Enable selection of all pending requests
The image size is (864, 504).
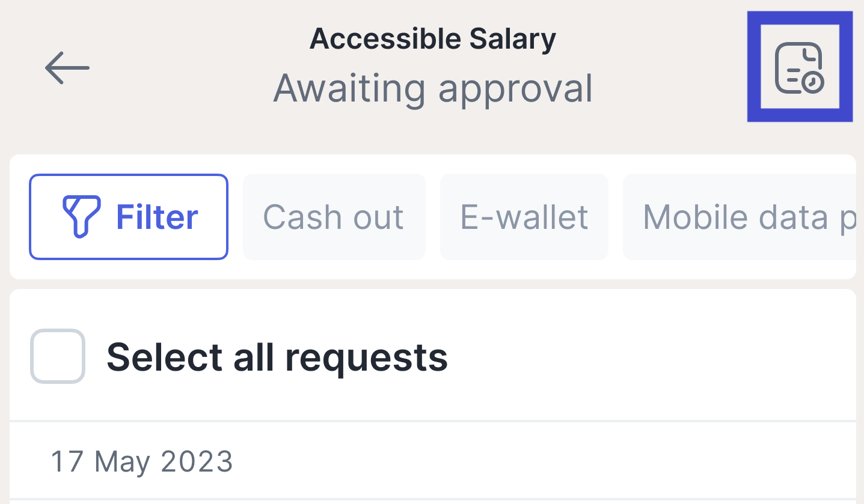tap(58, 356)
